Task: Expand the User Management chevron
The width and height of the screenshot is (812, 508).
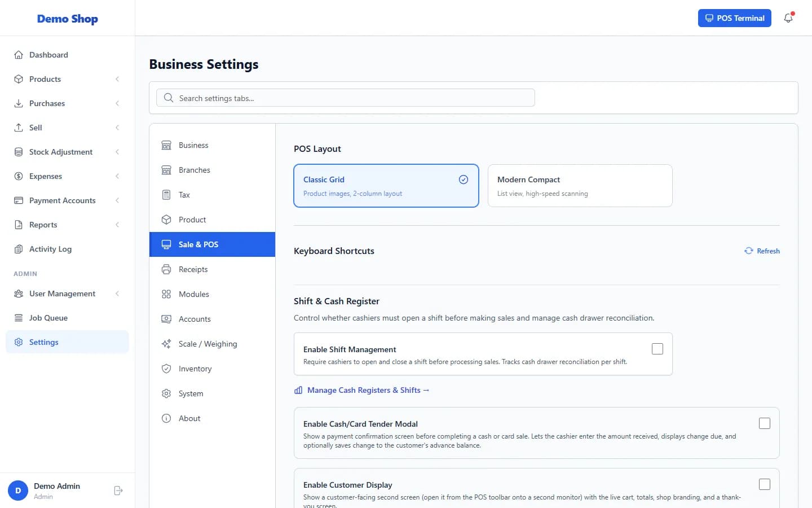Action: (117, 294)
